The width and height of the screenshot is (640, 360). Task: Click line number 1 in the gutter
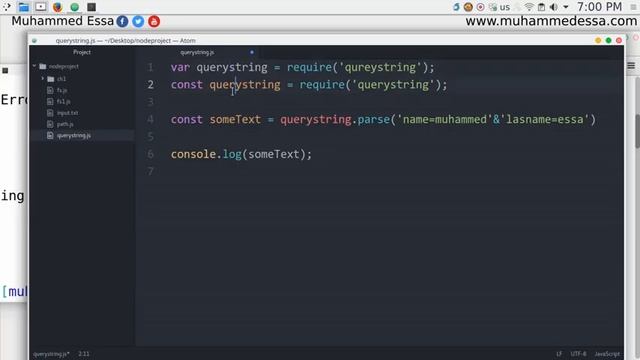tap(150, 67)
